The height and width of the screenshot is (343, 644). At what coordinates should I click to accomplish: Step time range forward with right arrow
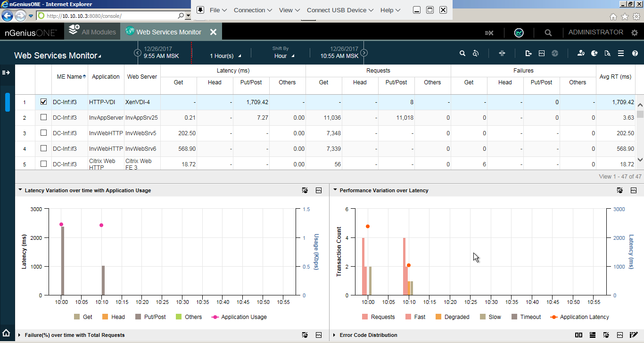364,53
